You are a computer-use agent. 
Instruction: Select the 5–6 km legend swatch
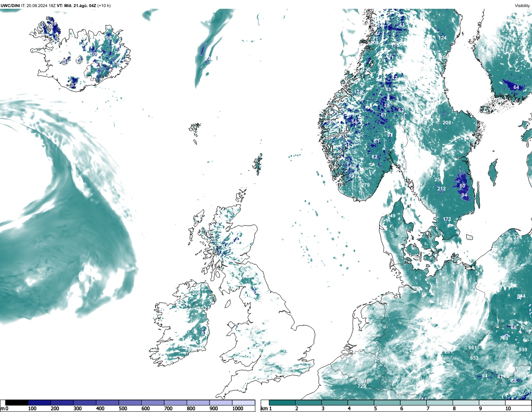click(x=387, y=402)
